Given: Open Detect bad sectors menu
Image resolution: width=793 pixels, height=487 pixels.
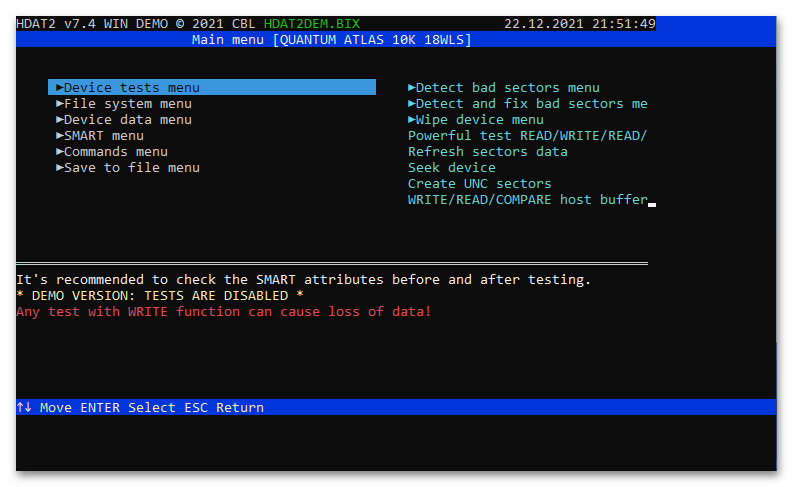Looking at the screenshot, I should click(504, 87).
